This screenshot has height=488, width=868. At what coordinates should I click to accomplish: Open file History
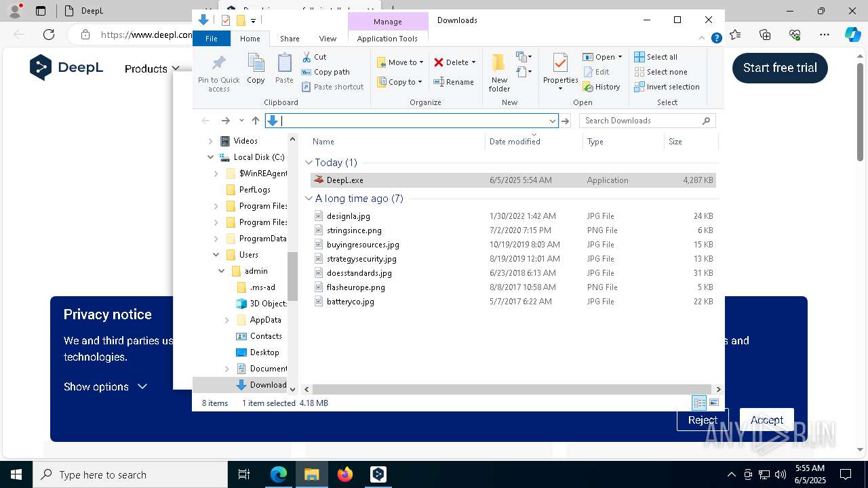[601, 87]
